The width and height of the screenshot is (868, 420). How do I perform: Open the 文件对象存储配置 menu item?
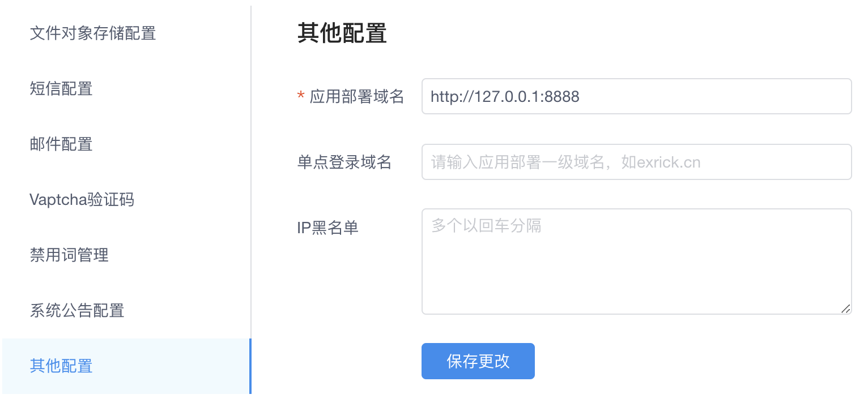[126, 33]
